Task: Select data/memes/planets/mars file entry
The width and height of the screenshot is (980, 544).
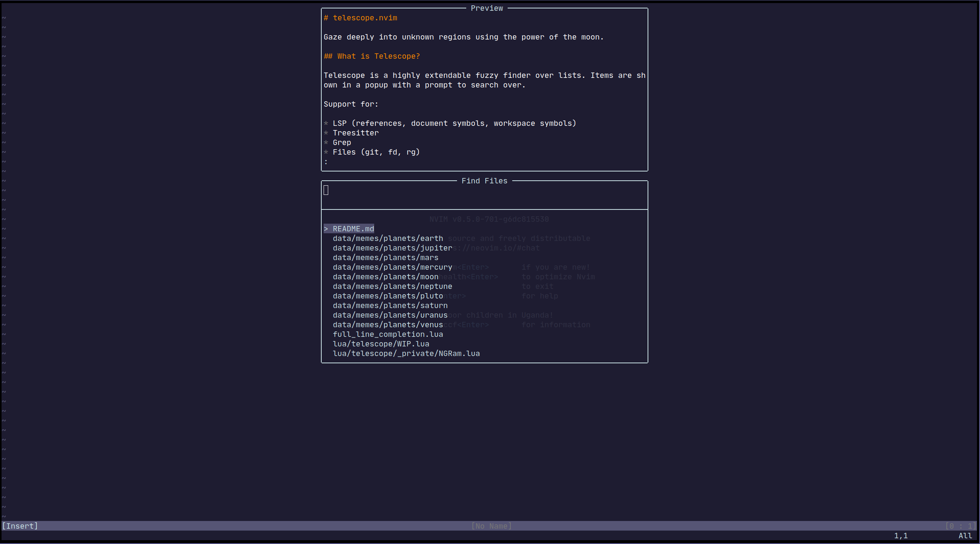Action: tap(385, 258)
